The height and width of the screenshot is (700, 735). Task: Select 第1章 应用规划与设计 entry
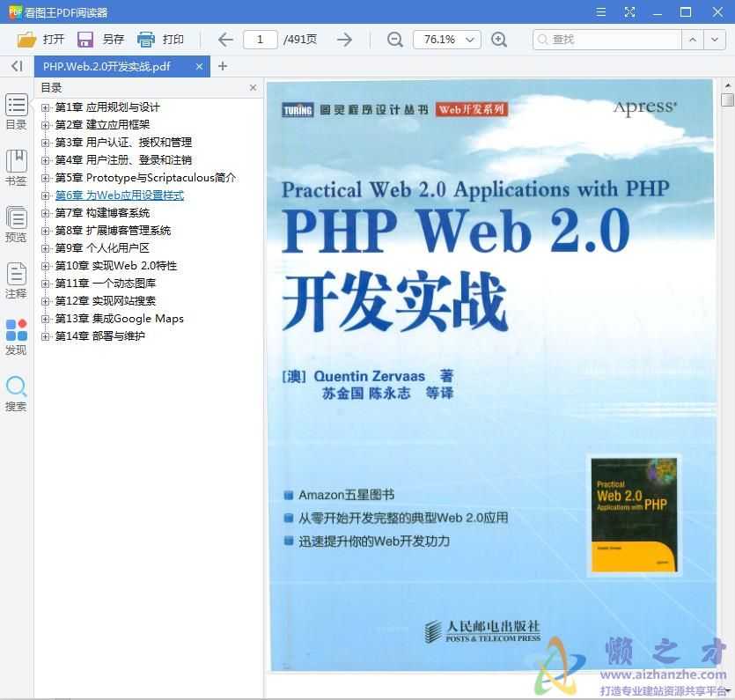click(107, 107)
